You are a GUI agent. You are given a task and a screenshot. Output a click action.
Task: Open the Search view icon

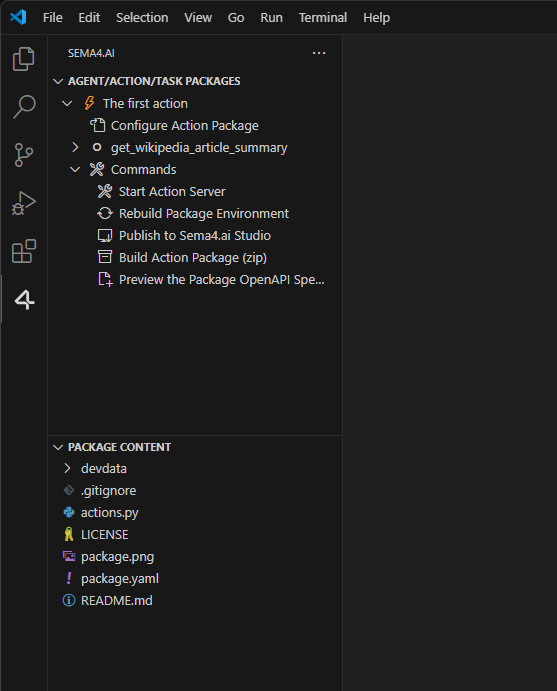click(24, 107)
